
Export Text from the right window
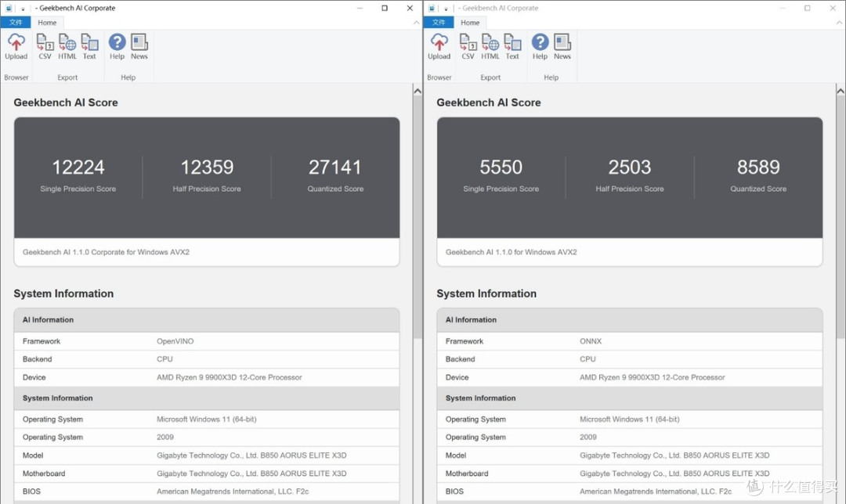[x=512, y=46]
